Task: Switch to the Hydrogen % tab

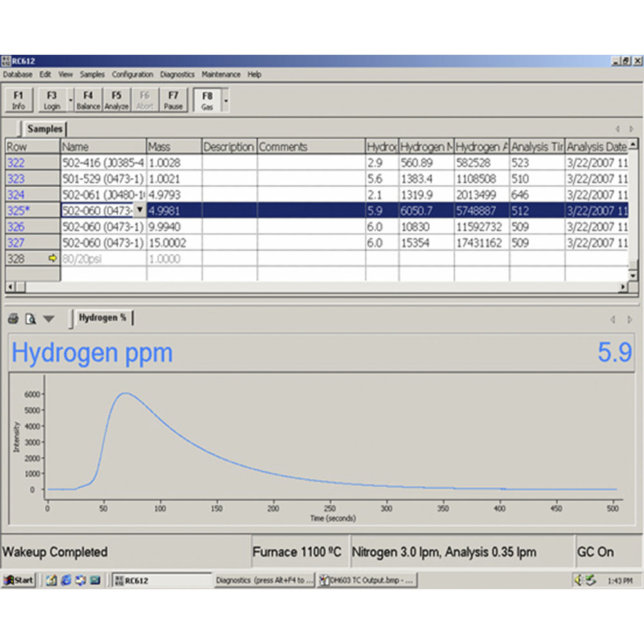Action: (102, 318)
